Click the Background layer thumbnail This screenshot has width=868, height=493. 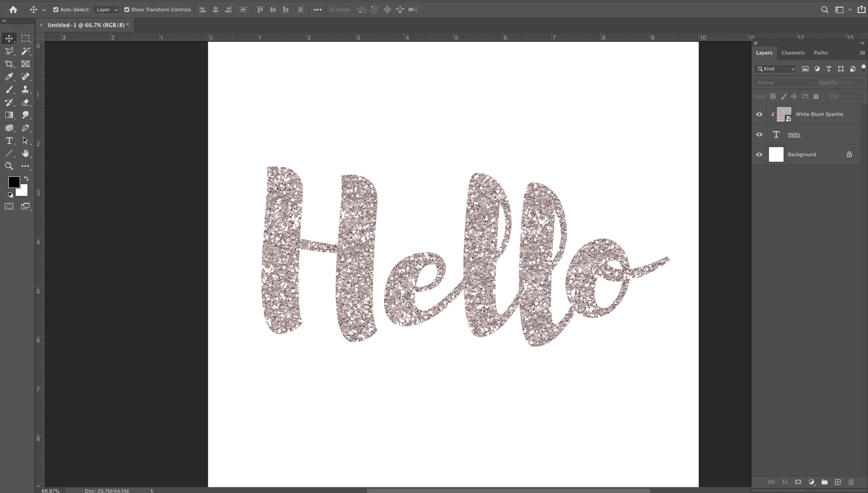[776, 155]
